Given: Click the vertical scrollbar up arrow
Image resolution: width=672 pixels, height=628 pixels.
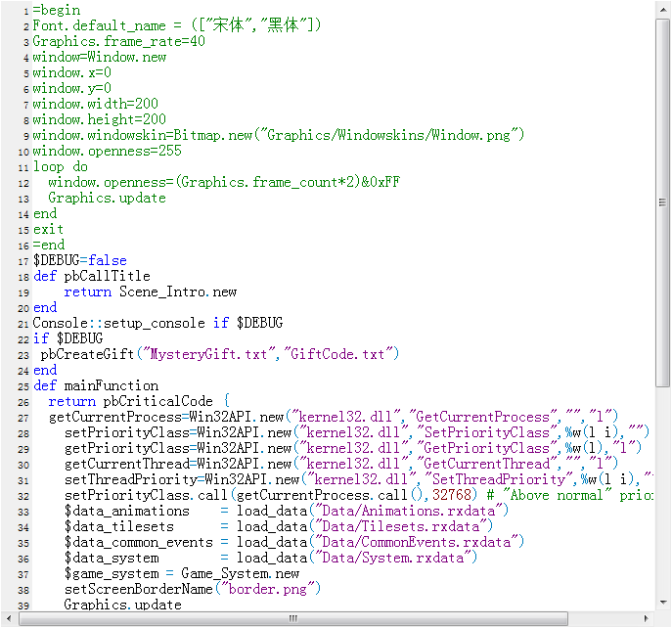Looking at the screenshot, I should (663, 11).
